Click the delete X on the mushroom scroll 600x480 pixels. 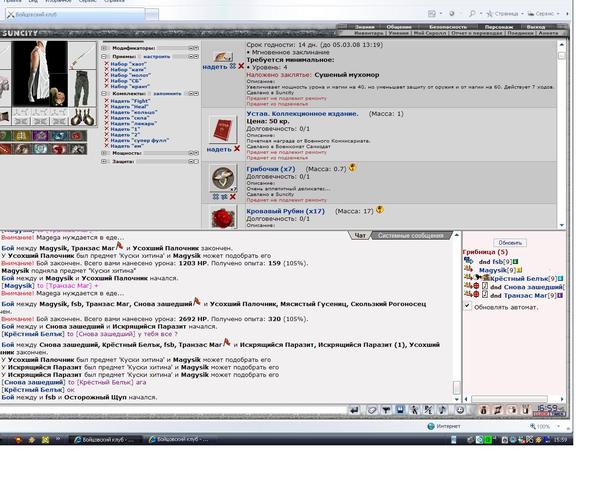click(x=241, y=66)
